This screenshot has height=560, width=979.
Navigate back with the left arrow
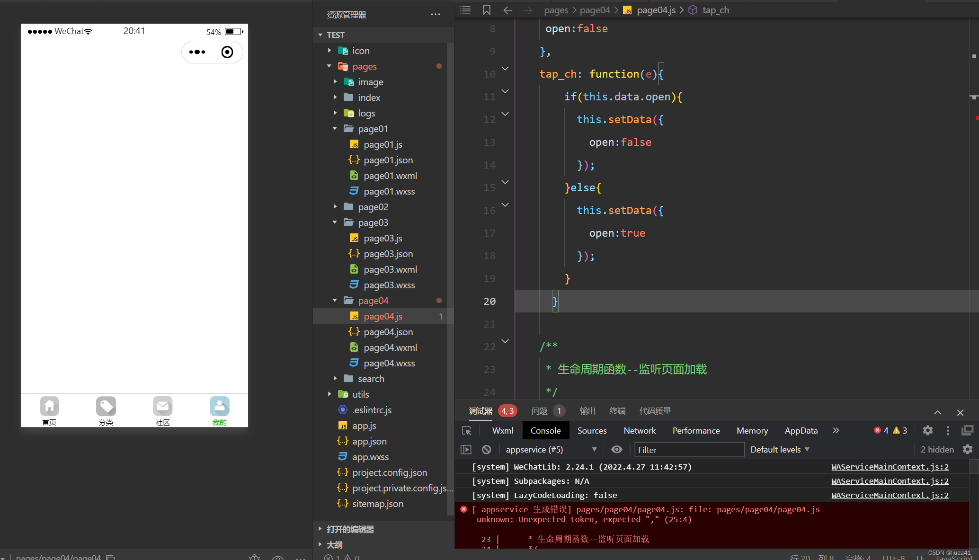click(508, 10)
